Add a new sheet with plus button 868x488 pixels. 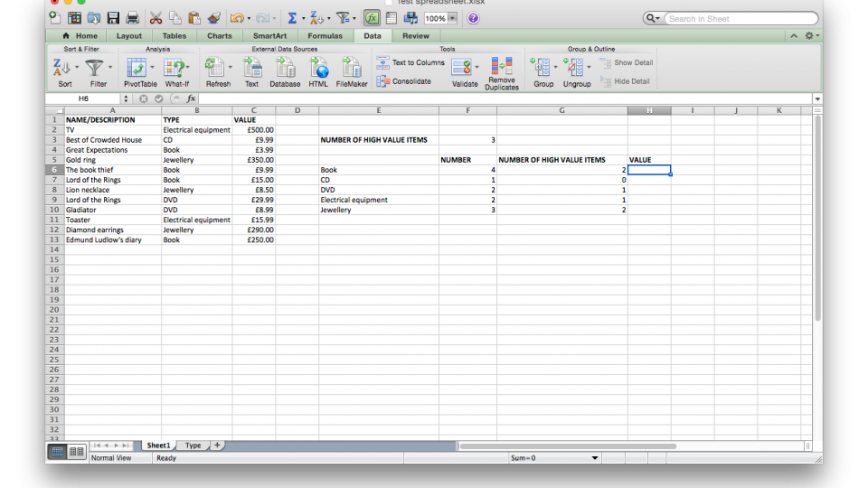coord(217,446)
